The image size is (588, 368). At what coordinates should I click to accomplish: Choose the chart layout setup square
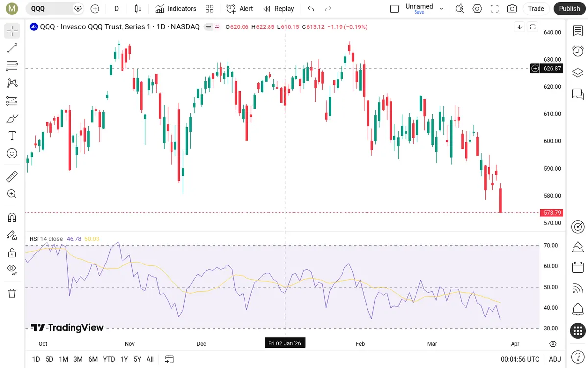(x=394, y=9)
